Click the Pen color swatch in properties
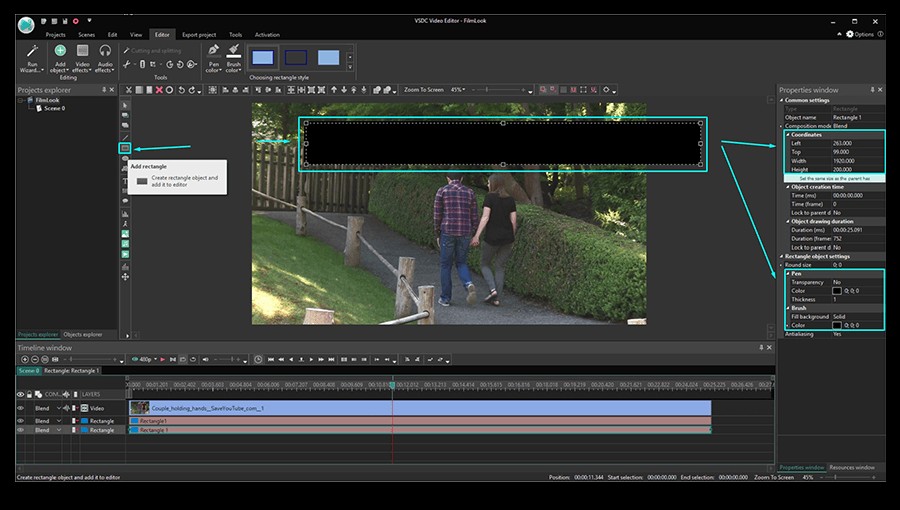The width and height of the screenshot is (900, 510). coord(837,291)
